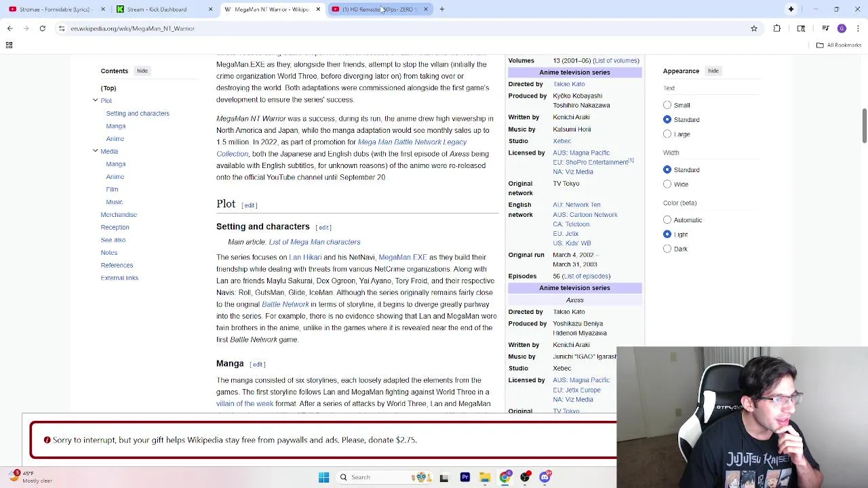Screen dimensions: 868x488
Task: Jump to (Top) in Contents
Action: [108, 88]
